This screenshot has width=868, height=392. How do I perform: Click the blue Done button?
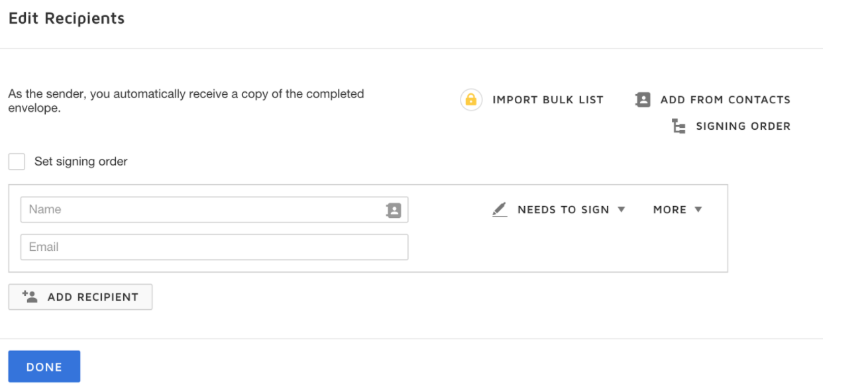tap(44, 367)
